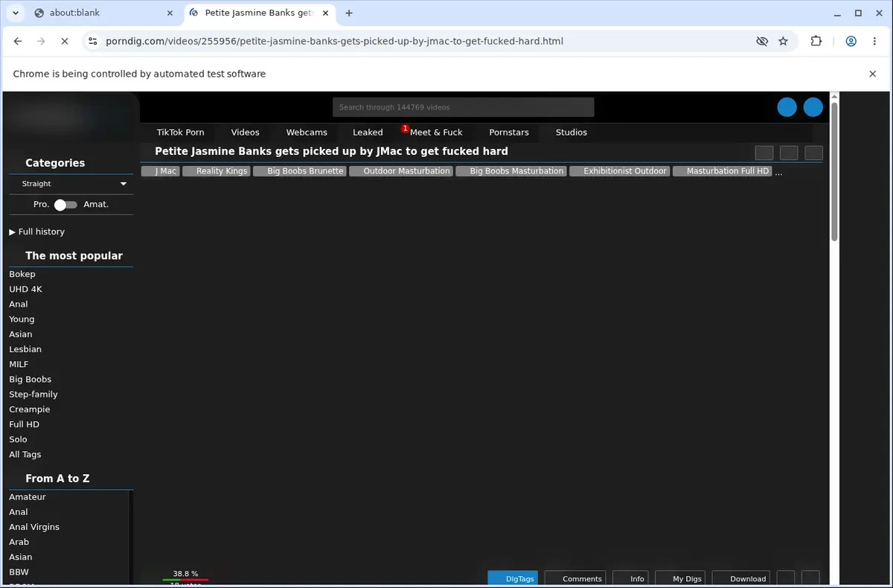This screenshot has width=893, height=588.
Task: Open the Amateur link in A to Z
Action: point(28,496)
